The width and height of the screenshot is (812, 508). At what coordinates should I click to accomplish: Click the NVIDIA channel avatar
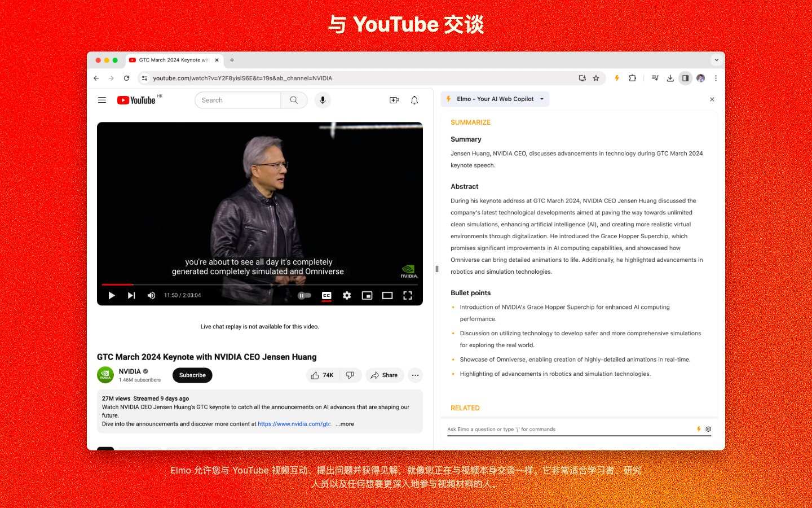(105, 375)
